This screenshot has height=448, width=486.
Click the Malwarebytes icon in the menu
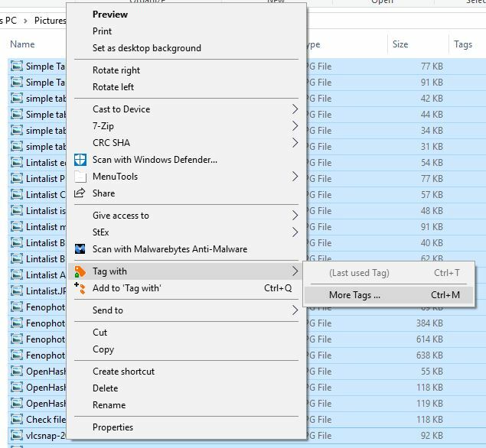80,249
